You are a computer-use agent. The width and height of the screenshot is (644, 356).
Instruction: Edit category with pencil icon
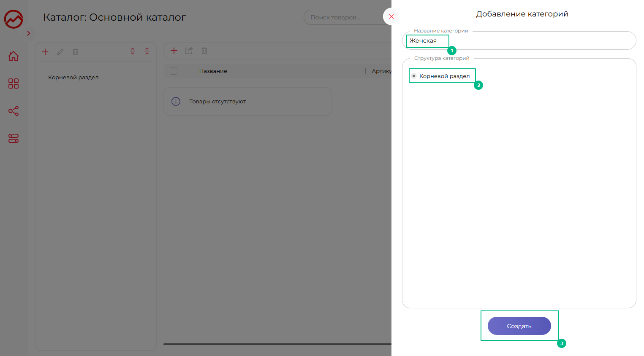(60, 52)
